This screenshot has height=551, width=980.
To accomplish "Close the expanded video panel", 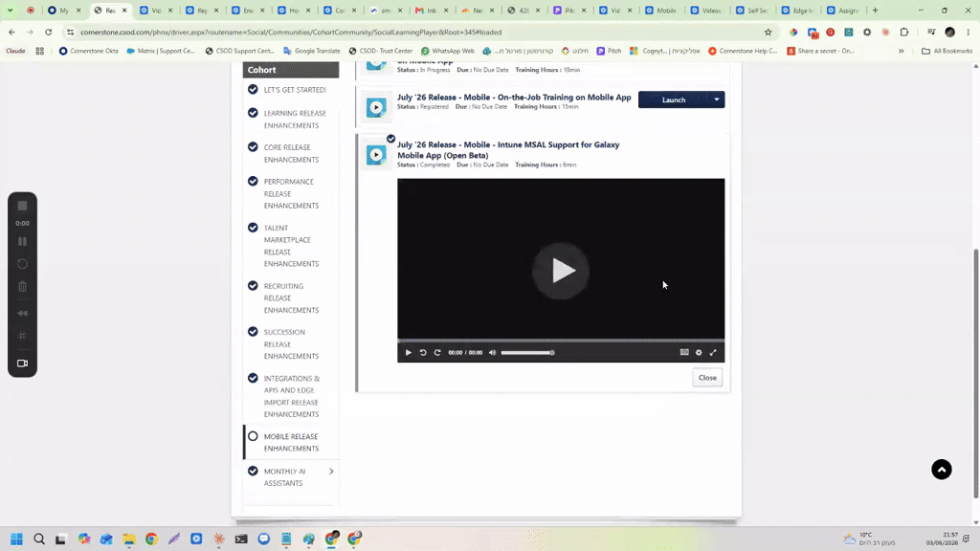I will click(707, 377).
